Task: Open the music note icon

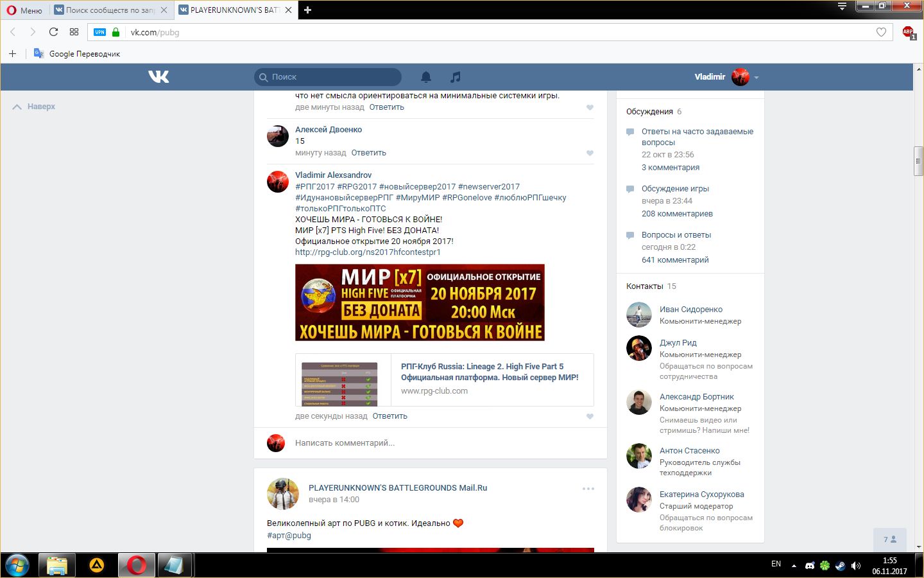Action: point(456,77)
